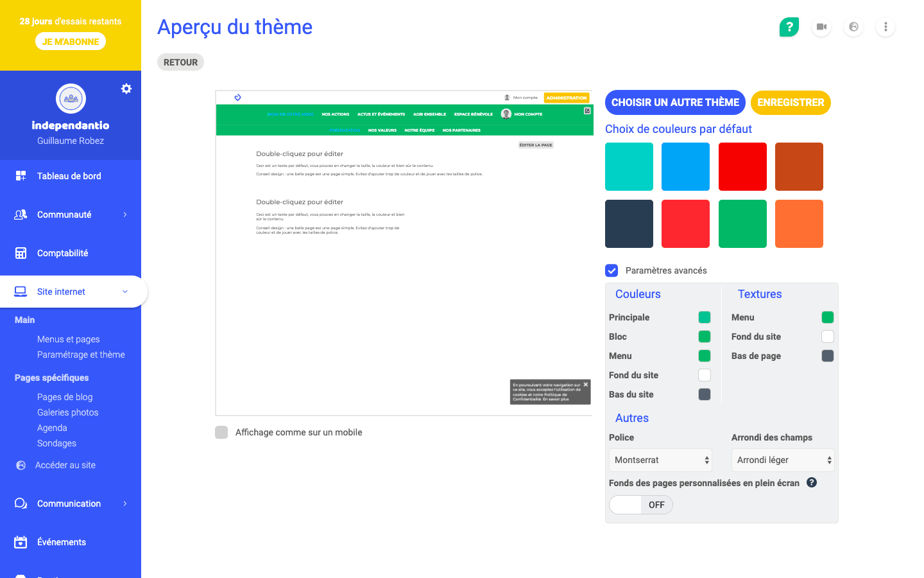
Task: Open Couleurs Menu color swatch
Action: tap(705, 356)
